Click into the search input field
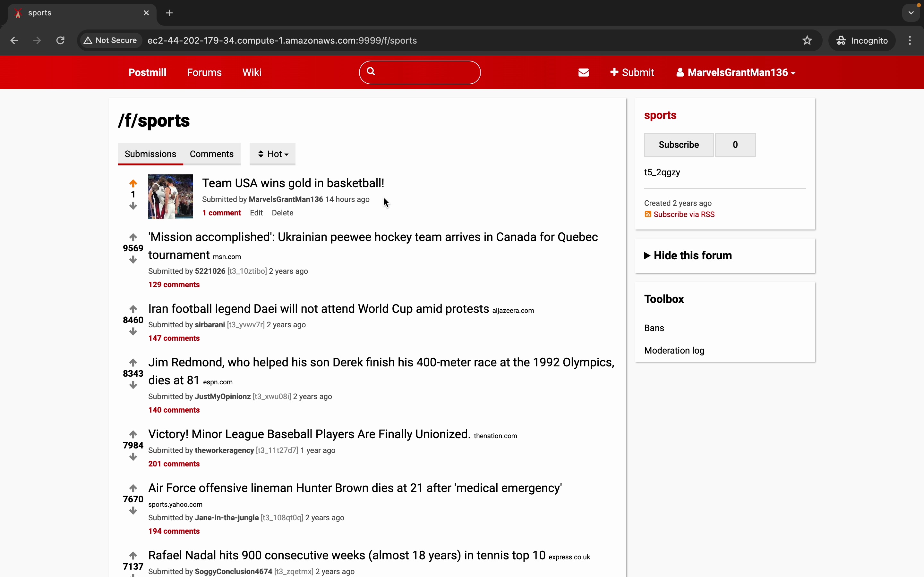 (427, 72)
